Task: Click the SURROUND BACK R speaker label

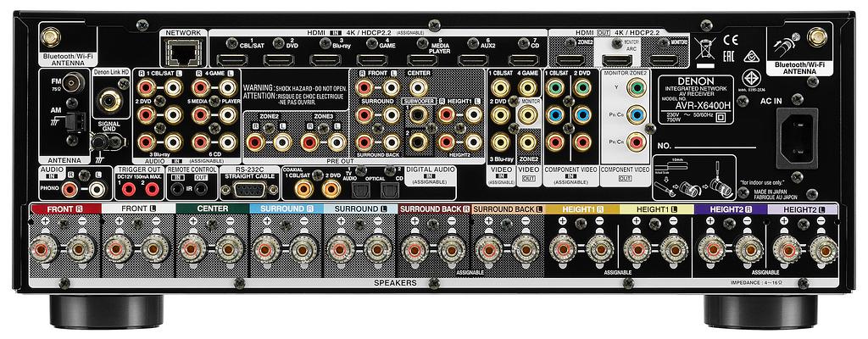Action: pyautogui.click(x=434, y=208)
